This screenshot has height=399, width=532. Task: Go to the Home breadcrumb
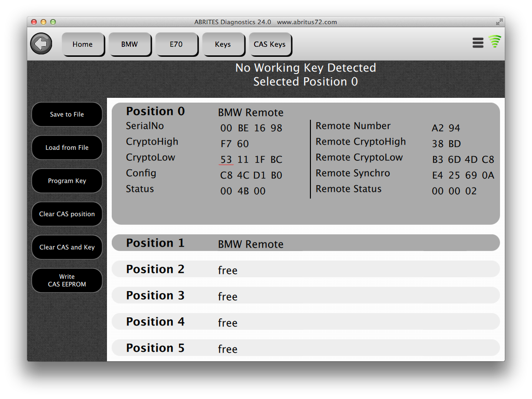(83, 44)
